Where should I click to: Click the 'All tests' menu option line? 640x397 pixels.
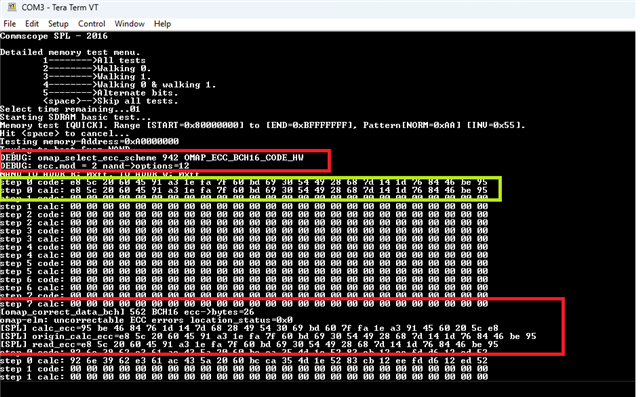coord(94,60)
